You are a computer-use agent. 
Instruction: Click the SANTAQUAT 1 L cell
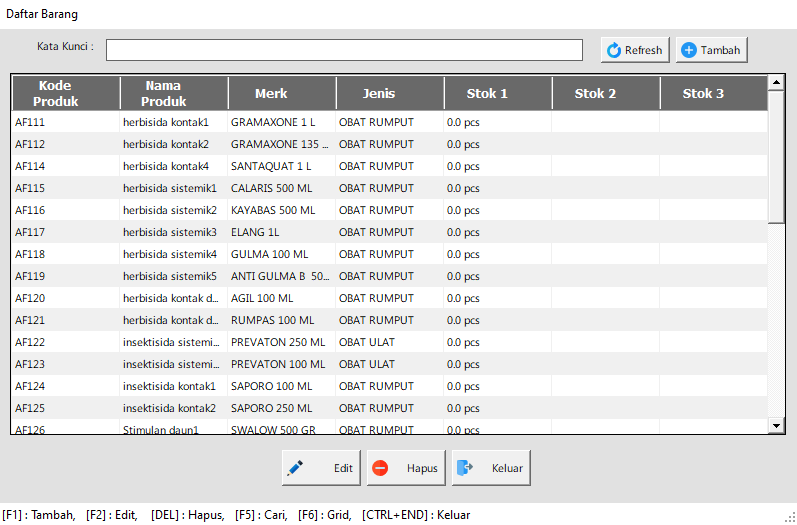(282, 166)
